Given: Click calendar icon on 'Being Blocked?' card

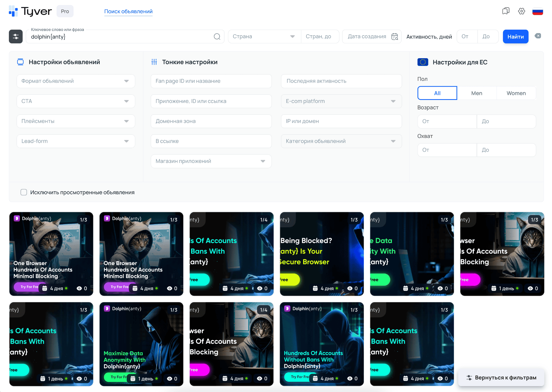Looking at the screenshot, I should [x=315, y=288].
